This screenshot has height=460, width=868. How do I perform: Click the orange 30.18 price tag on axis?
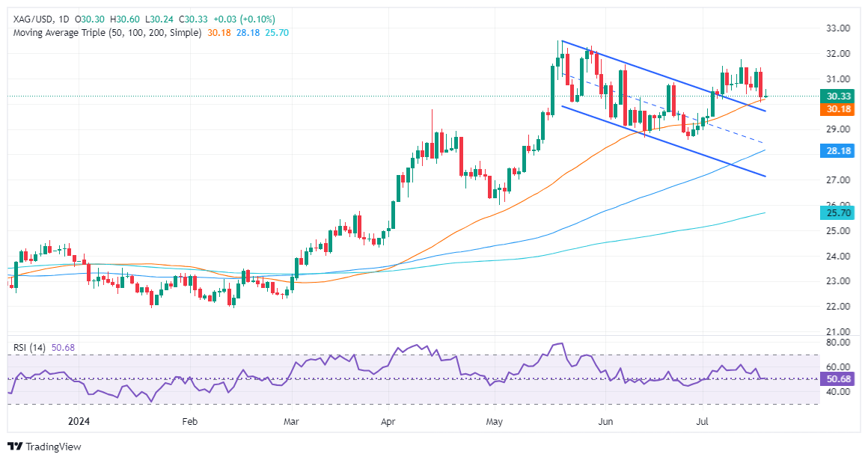836,109
